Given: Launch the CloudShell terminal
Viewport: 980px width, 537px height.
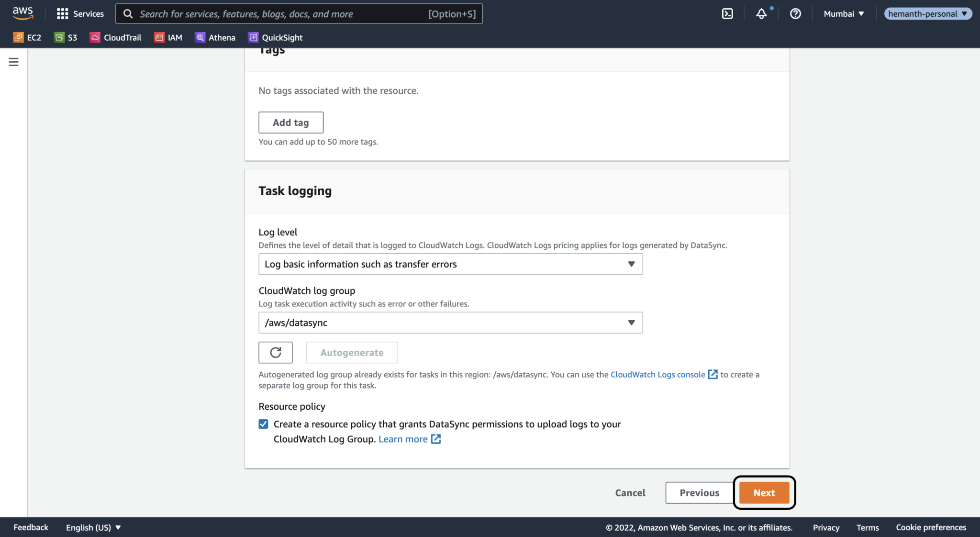Looking at the screenshot, I should coord(727,13).
